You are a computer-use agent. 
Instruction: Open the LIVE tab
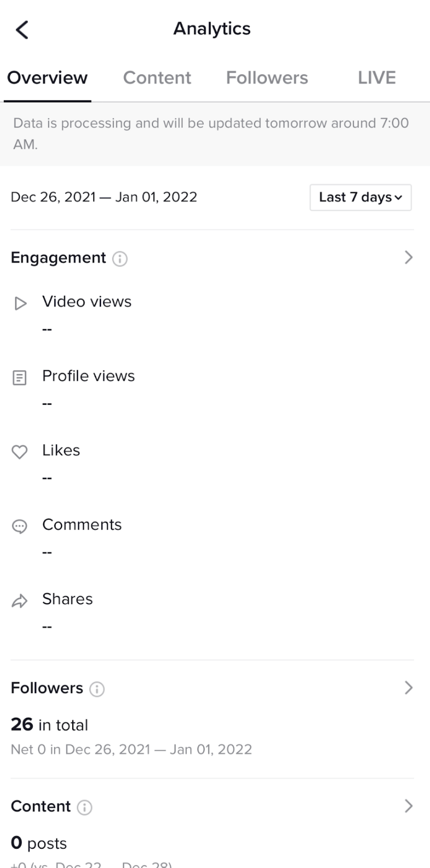click(x=377, y=78)
